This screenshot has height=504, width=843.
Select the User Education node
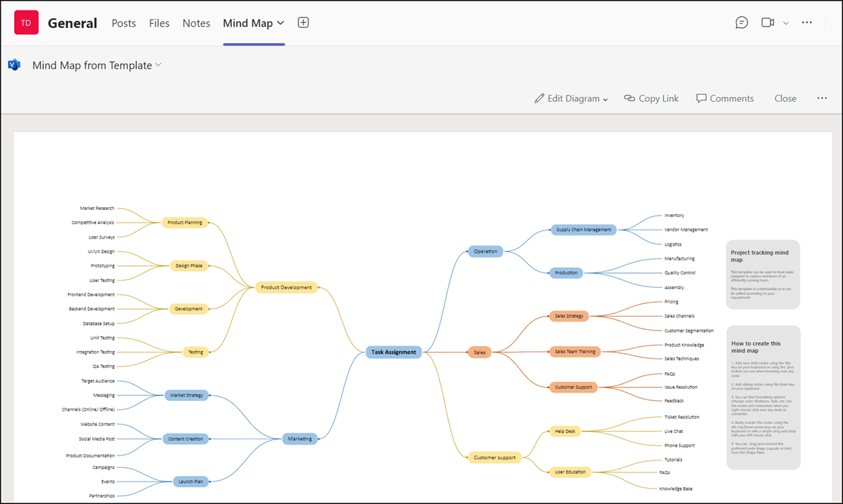click(570, 472)
